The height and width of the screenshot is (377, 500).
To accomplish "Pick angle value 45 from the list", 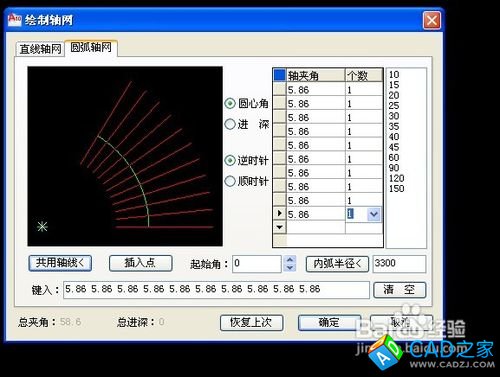I will click(x=394, y=147).
